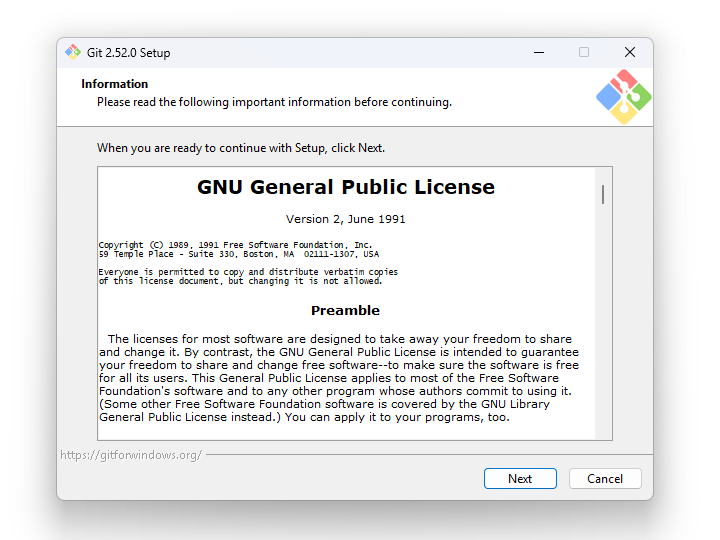720x540 pixels.
Task: Click the GNU General Public License heading
Action: click(x=346, y=187)
